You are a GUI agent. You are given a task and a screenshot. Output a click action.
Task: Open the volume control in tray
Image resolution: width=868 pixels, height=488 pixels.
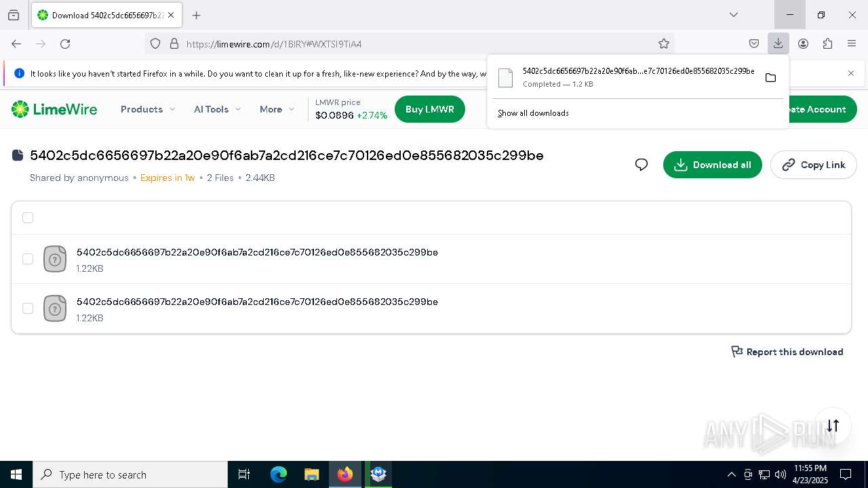(x=781, y=474)
